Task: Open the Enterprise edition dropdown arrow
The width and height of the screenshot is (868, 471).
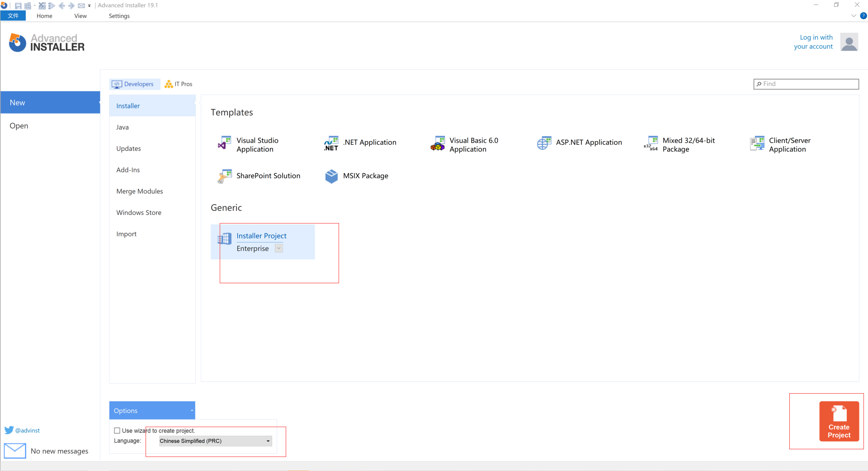Action: [x=279, y=248]
